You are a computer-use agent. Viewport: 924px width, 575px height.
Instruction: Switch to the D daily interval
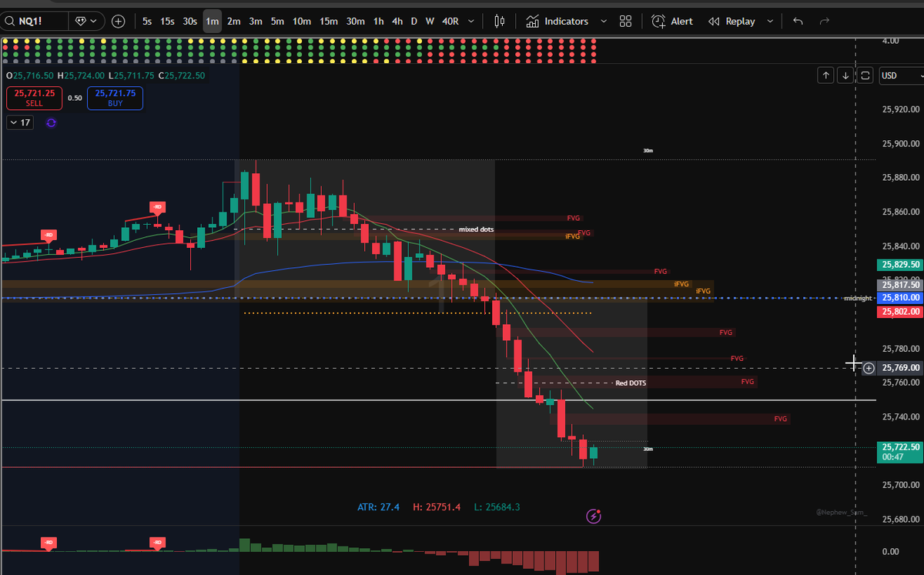click(x=414, y=22)
